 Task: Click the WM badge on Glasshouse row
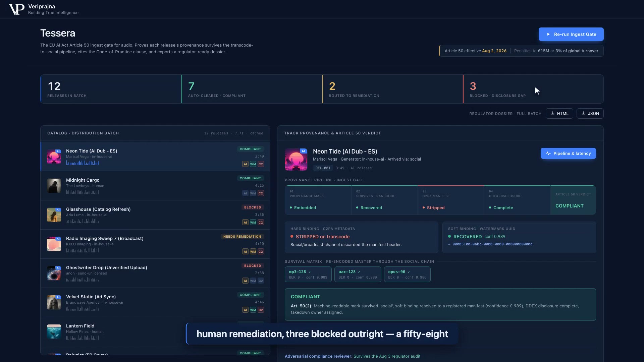pyautogui.click(x=253, y=222)
